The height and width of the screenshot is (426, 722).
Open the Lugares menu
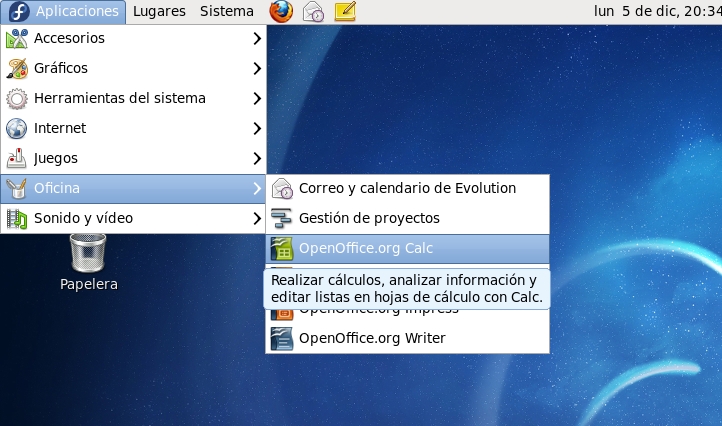pyautogui.click(x=159, y=12)
